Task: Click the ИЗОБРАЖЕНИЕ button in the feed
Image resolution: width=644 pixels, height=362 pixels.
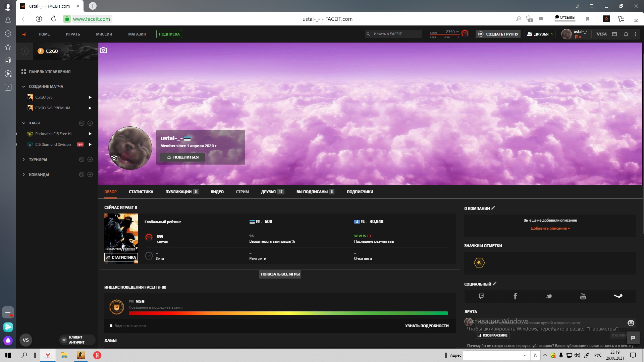Action: tap(492, 335)
